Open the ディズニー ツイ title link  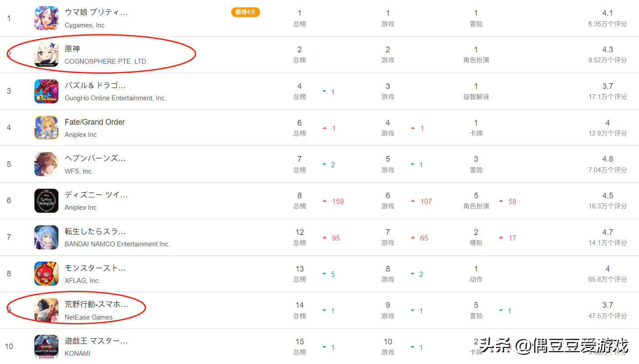(96, 195)
